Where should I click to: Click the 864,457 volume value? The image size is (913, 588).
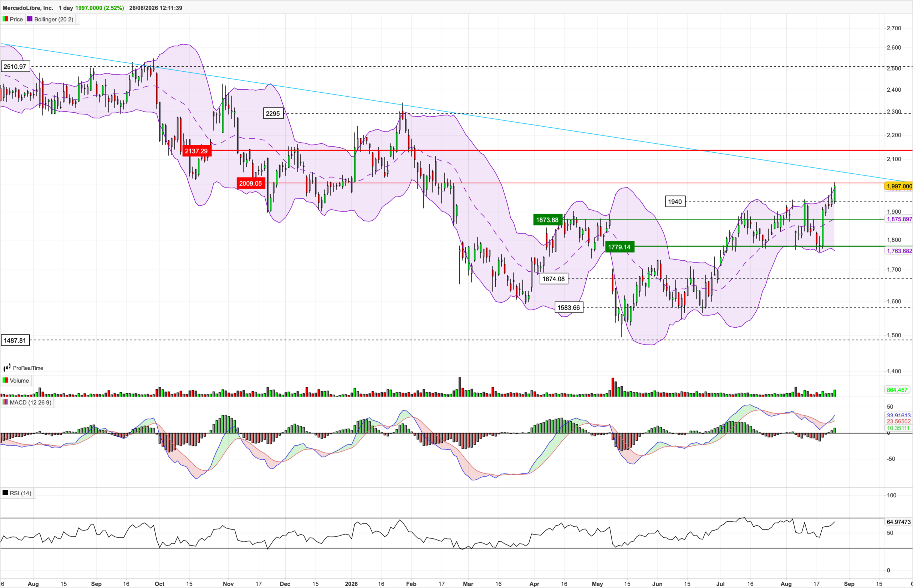click(897, 390)
